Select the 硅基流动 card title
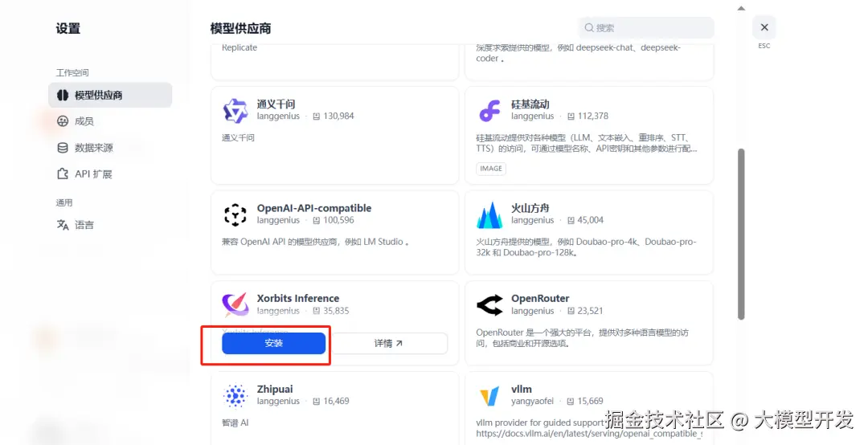 [530, 104]
